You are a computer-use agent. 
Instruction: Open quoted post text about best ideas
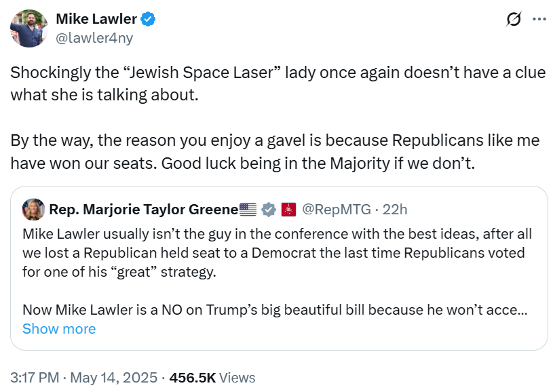coord(277,253)
